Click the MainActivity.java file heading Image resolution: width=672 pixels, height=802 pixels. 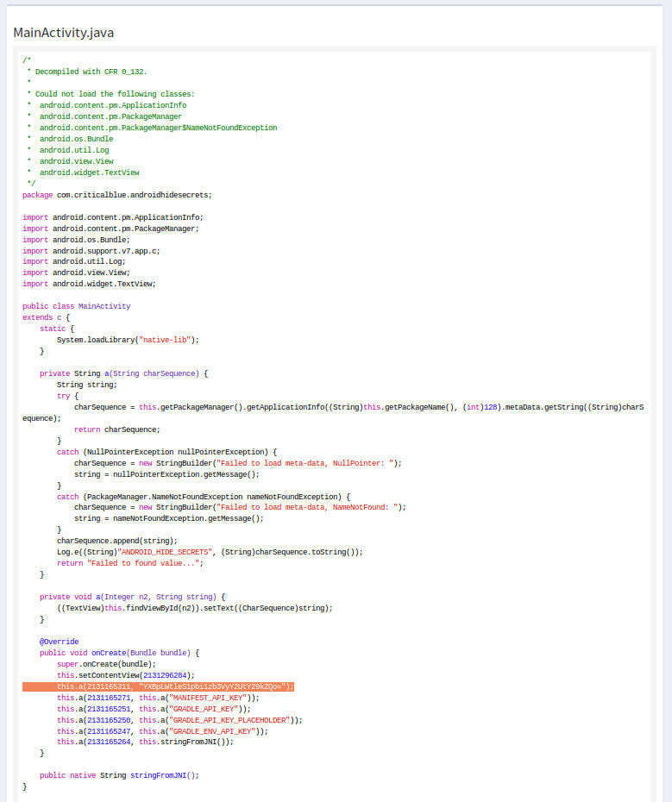click(64, 33)
